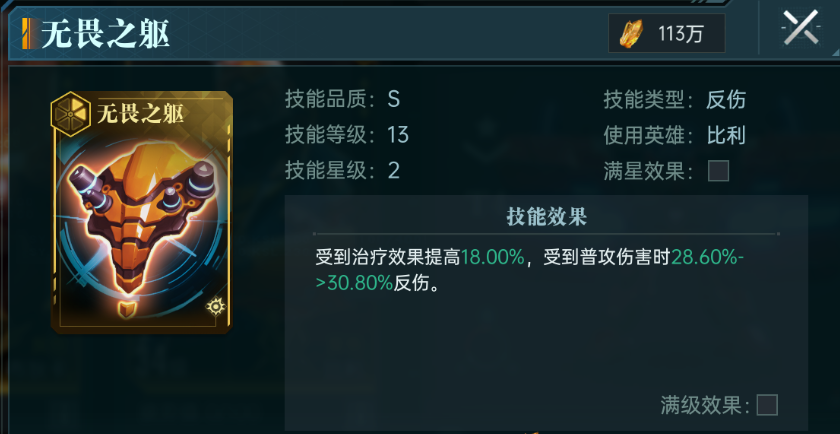Click the 28.60%->30.80% reflect damage text
This screenshot has height=434, width=840.
coord(529,270)
